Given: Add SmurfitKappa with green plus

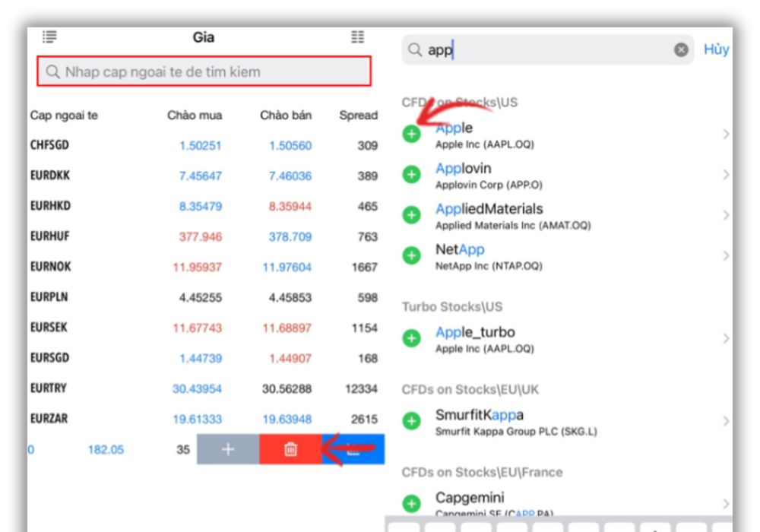Looking at the screenshot, I should [411, 421].
